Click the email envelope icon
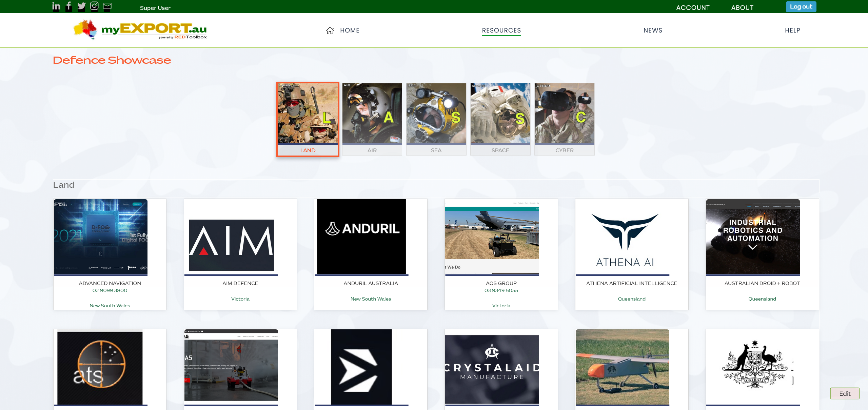This screenshot has height=410, width=868. [107, 6]
